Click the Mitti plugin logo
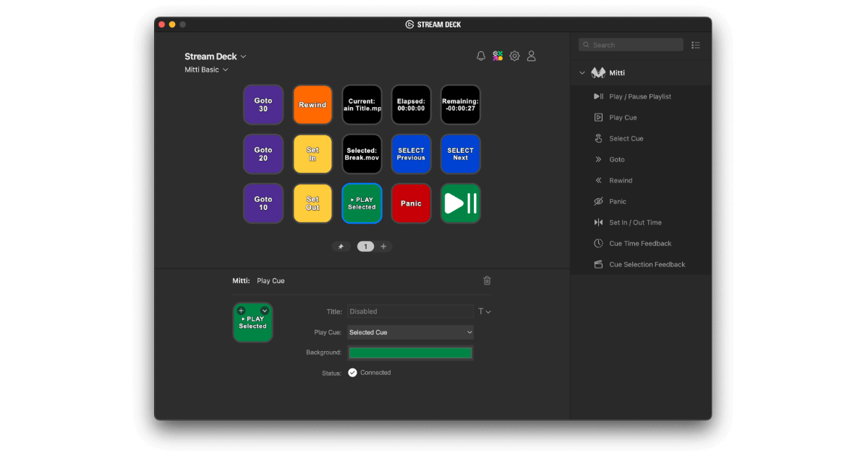The height and width of the screenshot is (456, 868). click(598, 72)
